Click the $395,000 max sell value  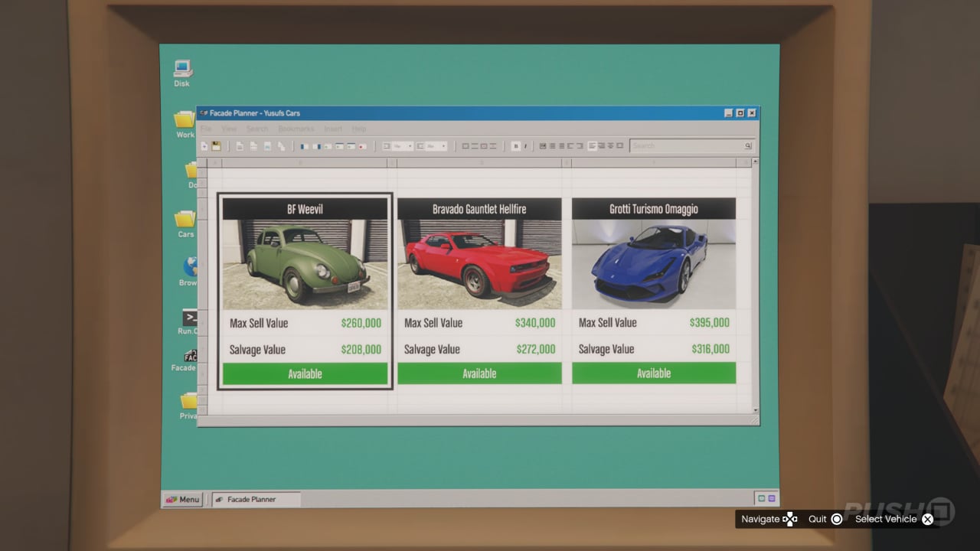710,323
